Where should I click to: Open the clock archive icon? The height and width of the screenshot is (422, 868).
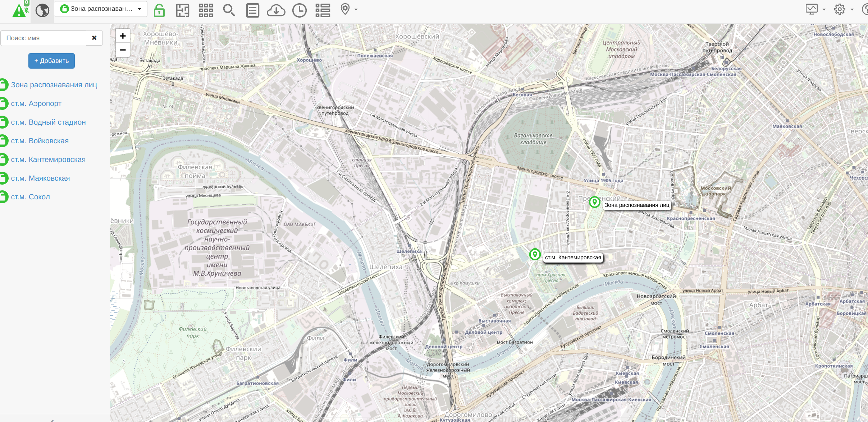point(300,10)
